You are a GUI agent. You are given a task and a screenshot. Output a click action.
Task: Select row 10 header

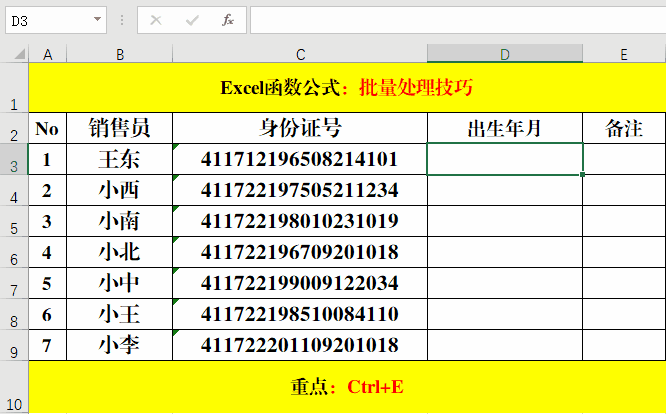coord(14,387)
